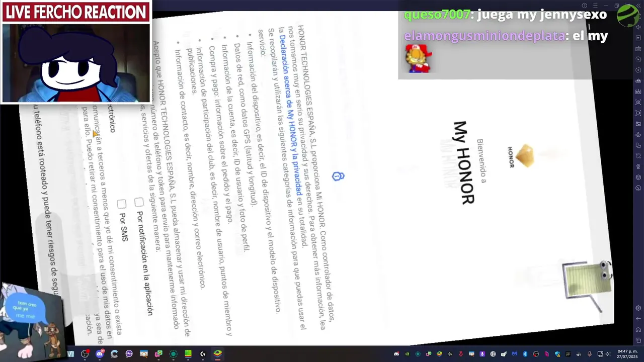Open the media folder sidebar icon

638,123
